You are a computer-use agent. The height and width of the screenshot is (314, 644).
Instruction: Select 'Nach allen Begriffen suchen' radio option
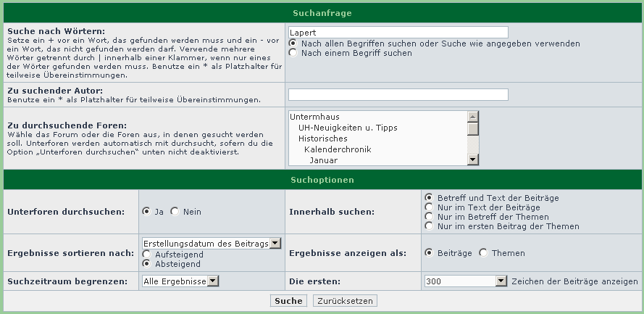coord(293,44)
